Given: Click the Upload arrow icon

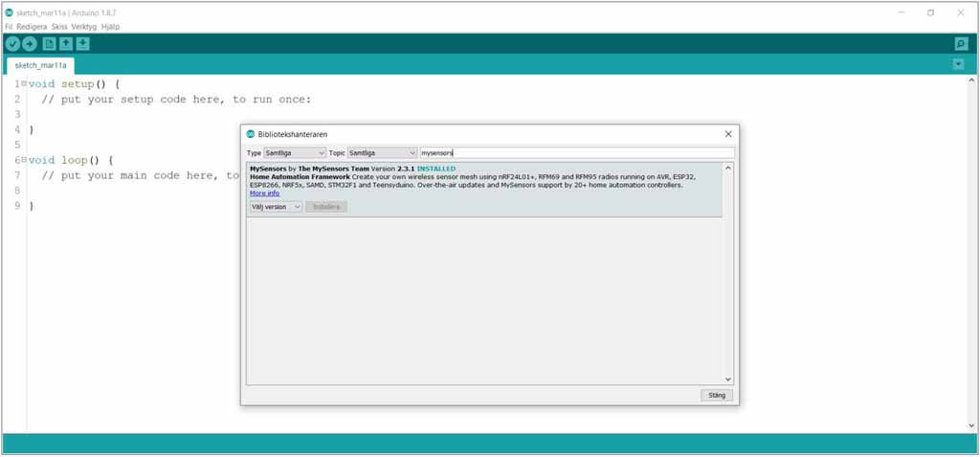Looking at the screenshot, I should pos(30,44).
